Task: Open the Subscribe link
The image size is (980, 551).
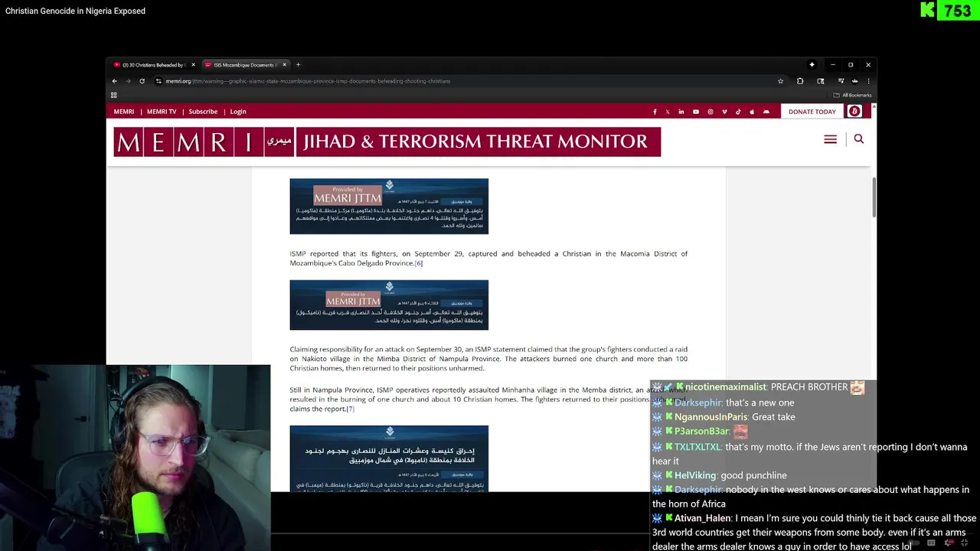Action: pyautogui.click(x=203, y=112)
